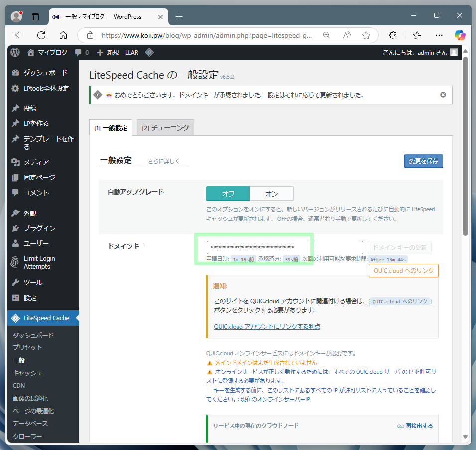Click 再検出する link

[415, 426]
